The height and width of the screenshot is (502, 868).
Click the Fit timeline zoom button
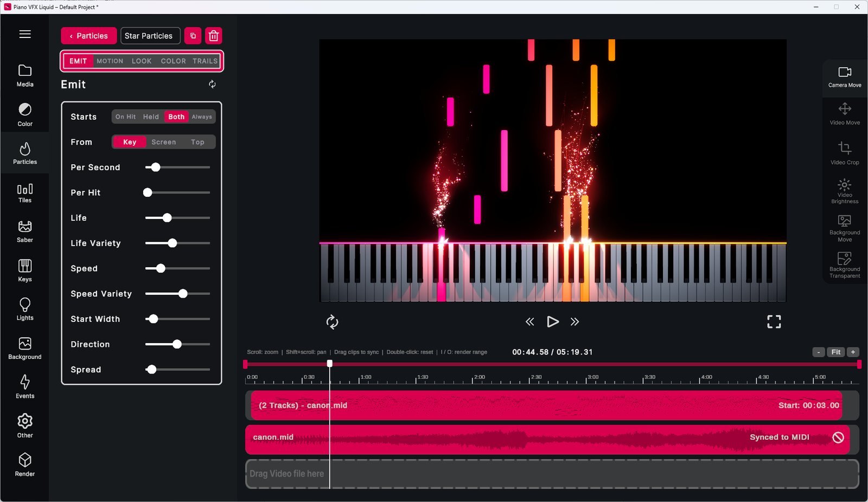(836, 352)
